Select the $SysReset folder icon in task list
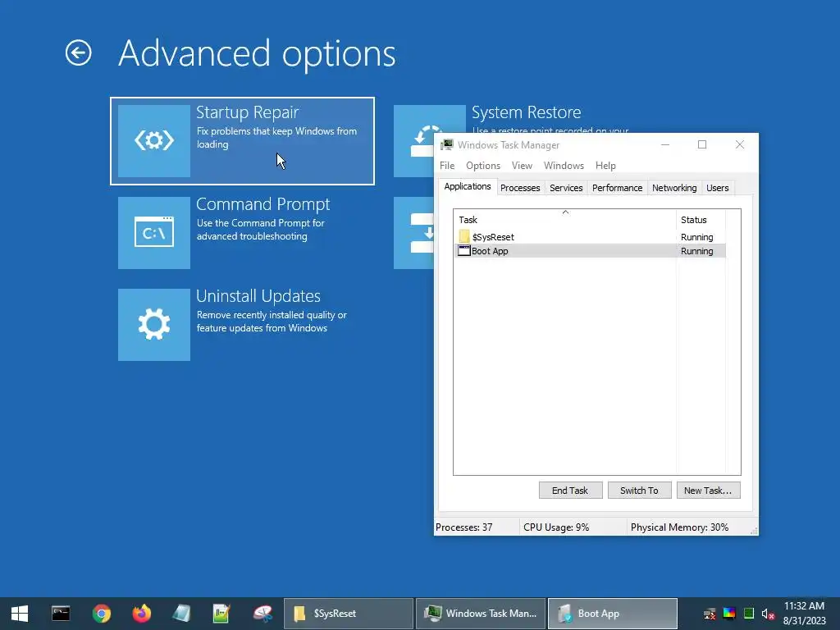Screen dimensions: 840x630 464,236
